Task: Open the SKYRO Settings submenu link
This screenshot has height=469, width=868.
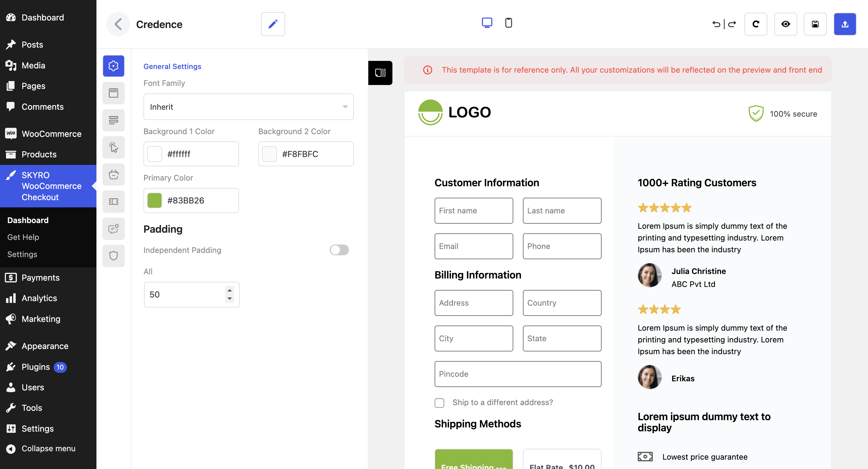Action: coord(22,254)
